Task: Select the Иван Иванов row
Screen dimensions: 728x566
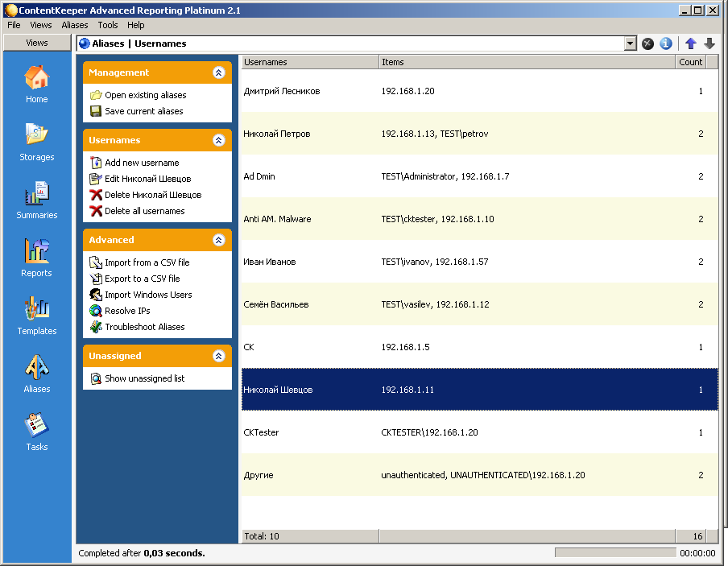Action: (x=480, y=262)
